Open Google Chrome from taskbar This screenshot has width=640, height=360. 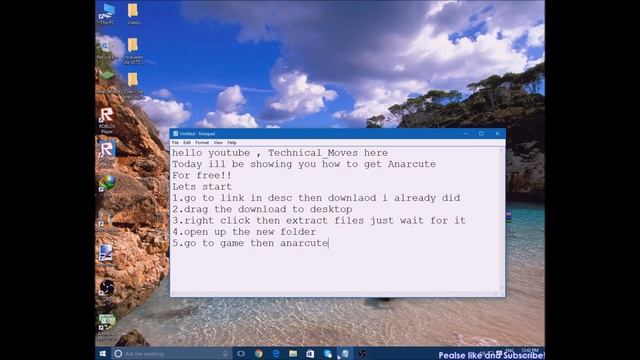click(x=258, y=353)
